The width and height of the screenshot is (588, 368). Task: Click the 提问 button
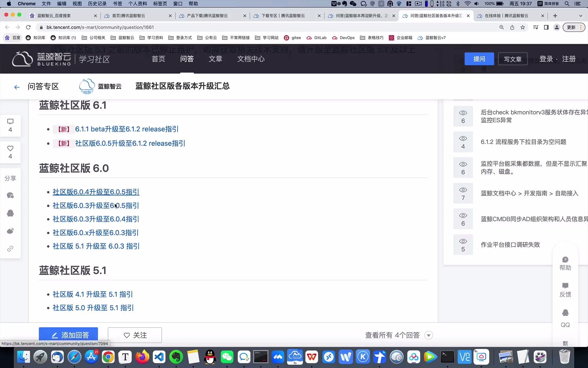click(x=479, y=59)
